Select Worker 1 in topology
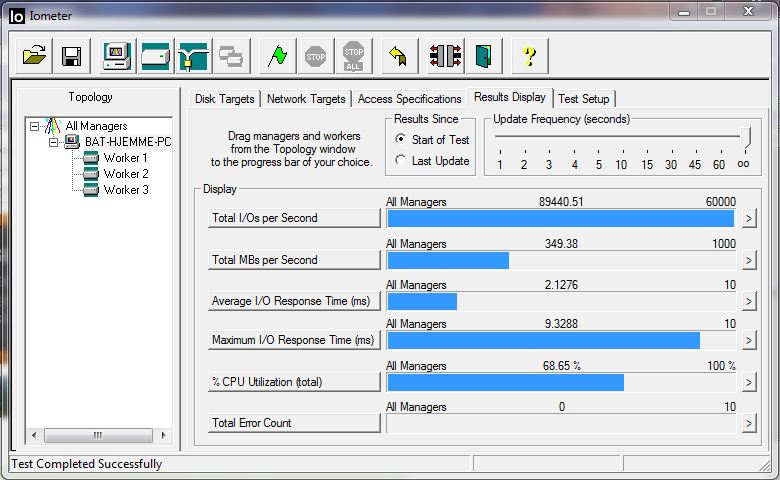Viewport: 780px width, 480px height. point(126,158)
